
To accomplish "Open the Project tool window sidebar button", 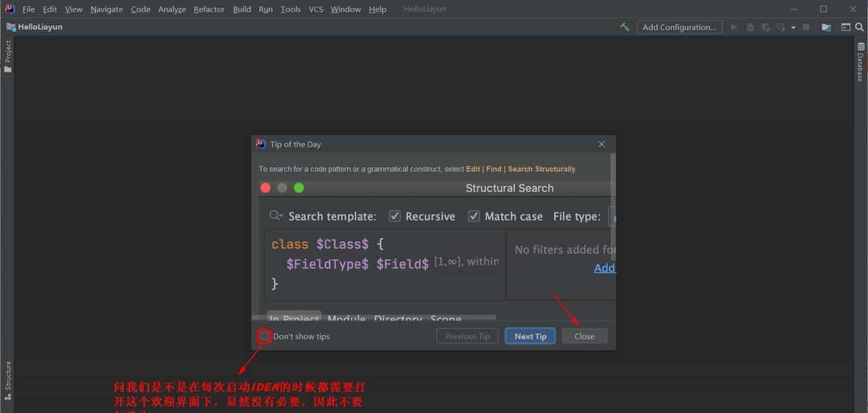I will click(x=8, y=52).
